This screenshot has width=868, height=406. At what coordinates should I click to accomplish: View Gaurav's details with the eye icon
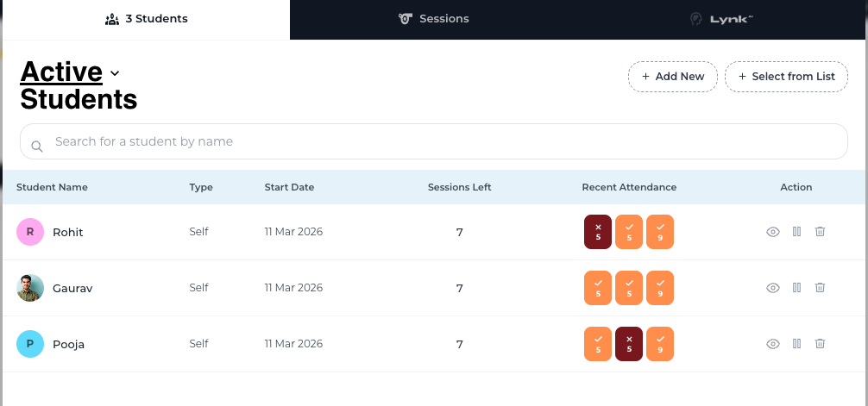click(x=773, y=288)
